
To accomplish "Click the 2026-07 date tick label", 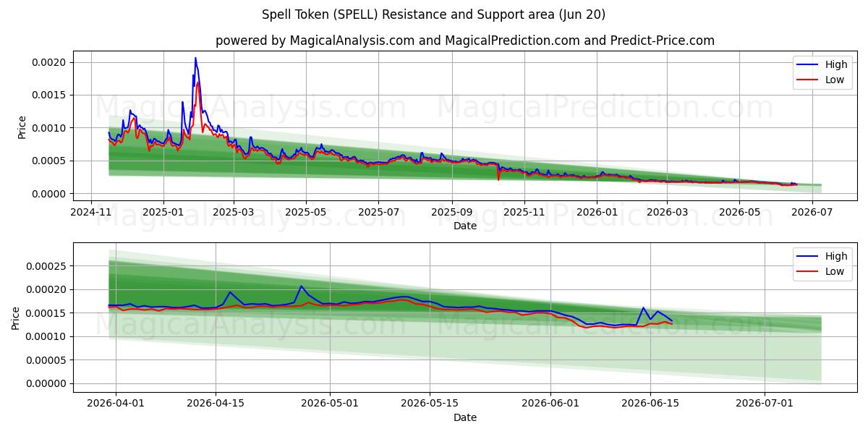I will click(812, 212).
